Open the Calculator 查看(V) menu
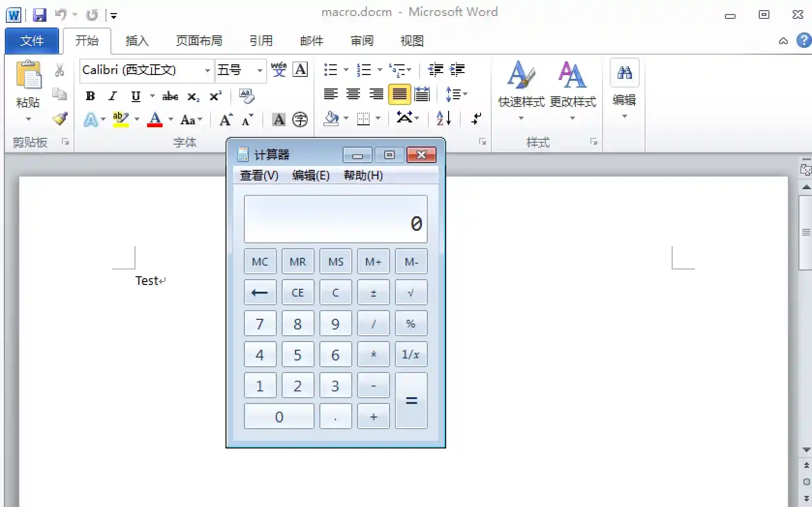 [259, 175]
